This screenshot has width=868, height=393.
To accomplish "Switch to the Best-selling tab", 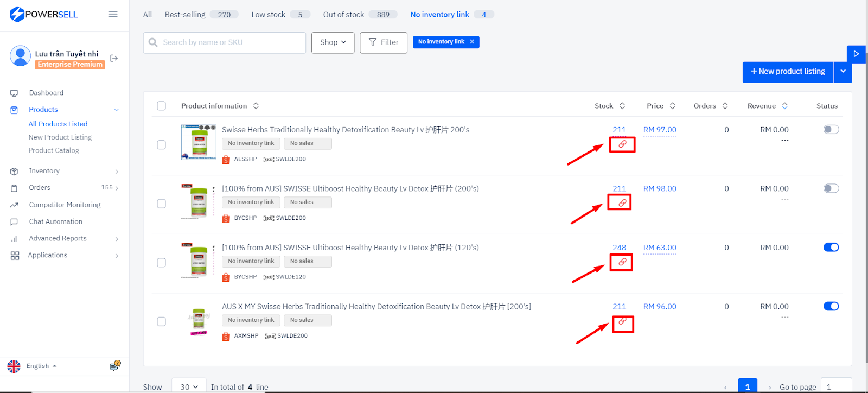I will point(201,15).
